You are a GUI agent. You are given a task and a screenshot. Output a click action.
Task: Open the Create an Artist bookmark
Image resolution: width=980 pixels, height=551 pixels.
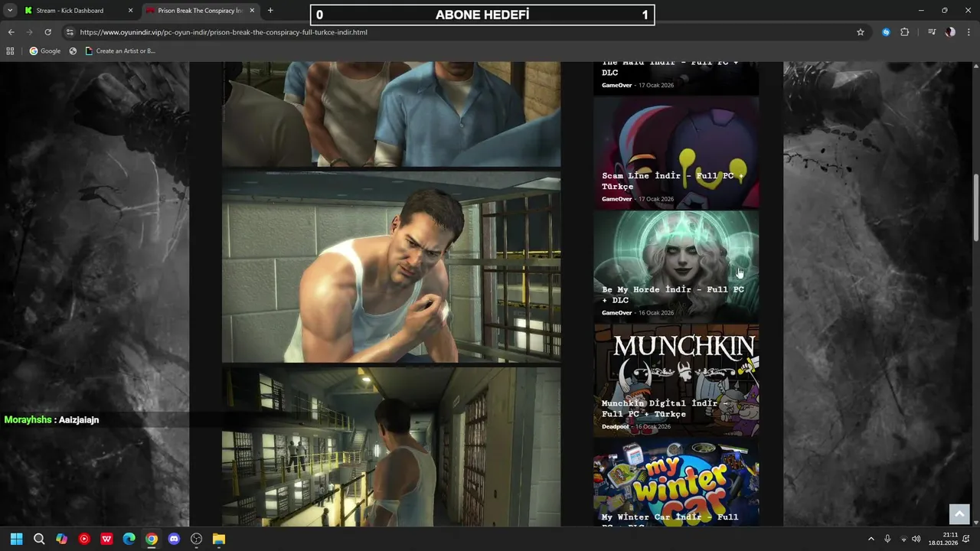pyautogui.click(x=120, y=51)
